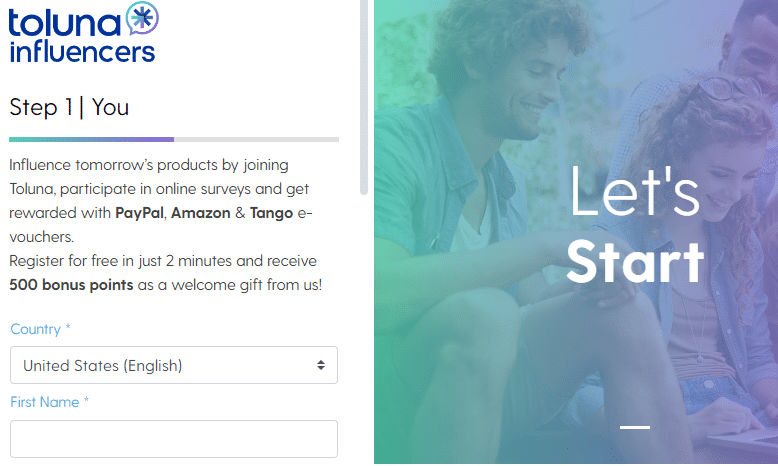Open the Country dropdown showing United States (English)
This screenshot has width=778, height=466.
[x=173, y=365]
